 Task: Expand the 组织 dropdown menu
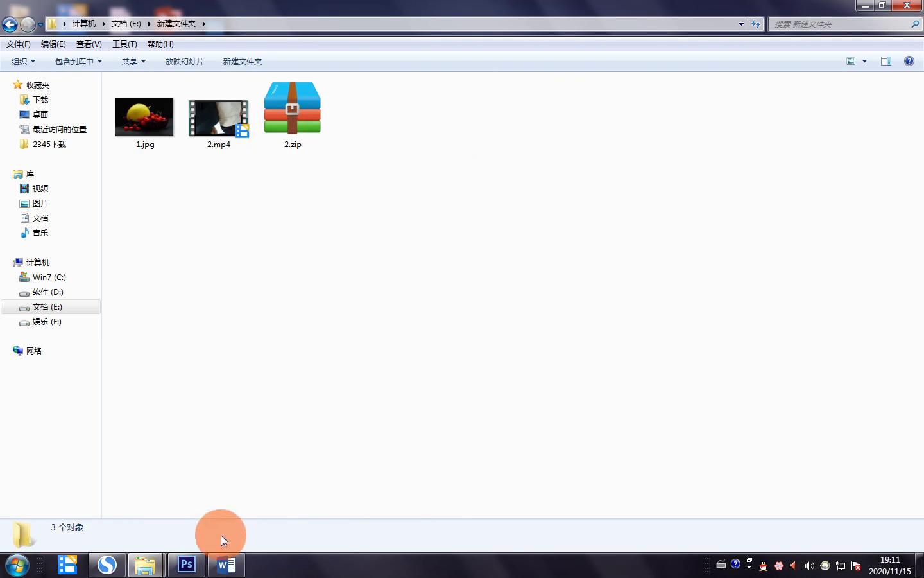coord(23,62)
